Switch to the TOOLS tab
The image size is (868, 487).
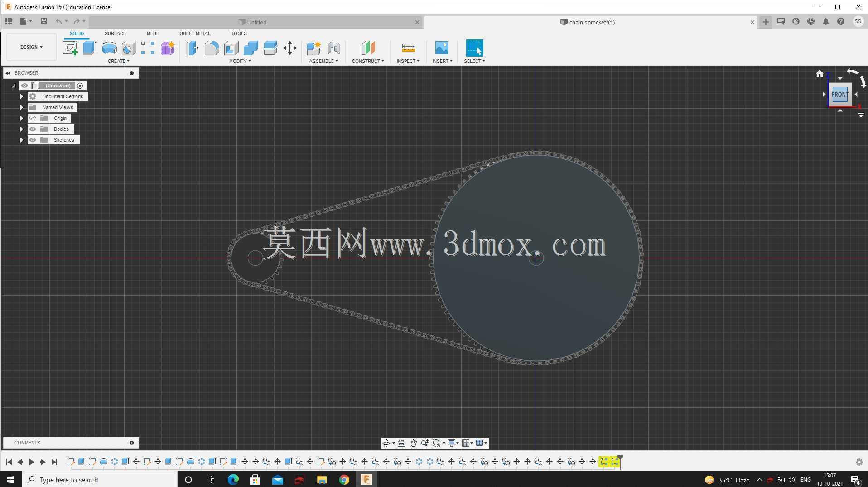239,33
